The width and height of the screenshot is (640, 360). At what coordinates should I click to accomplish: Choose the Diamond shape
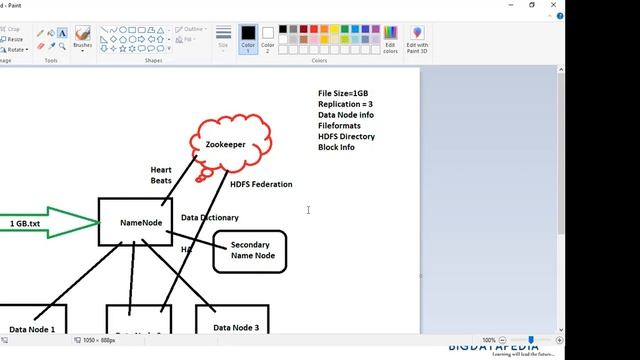pyautogui.click(x=113, y=40)
